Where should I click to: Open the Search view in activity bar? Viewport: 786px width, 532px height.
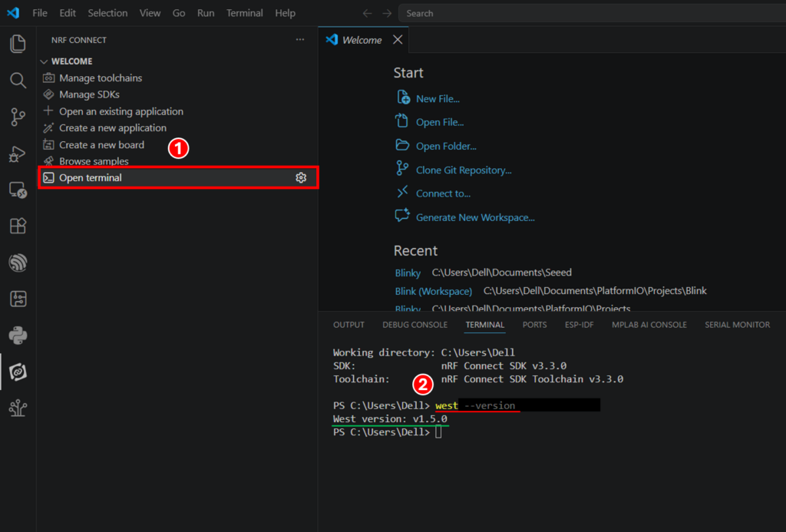(x=18, y=81)
